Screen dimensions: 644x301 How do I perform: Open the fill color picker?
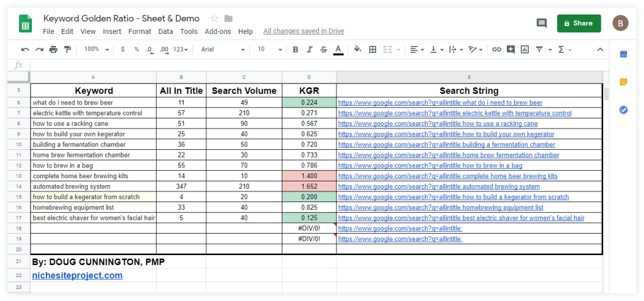pyautogui.click(x=357, y=49)
